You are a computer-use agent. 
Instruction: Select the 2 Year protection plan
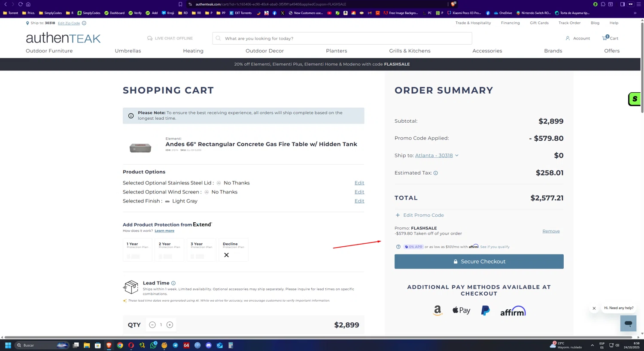[x=170, y=250]
